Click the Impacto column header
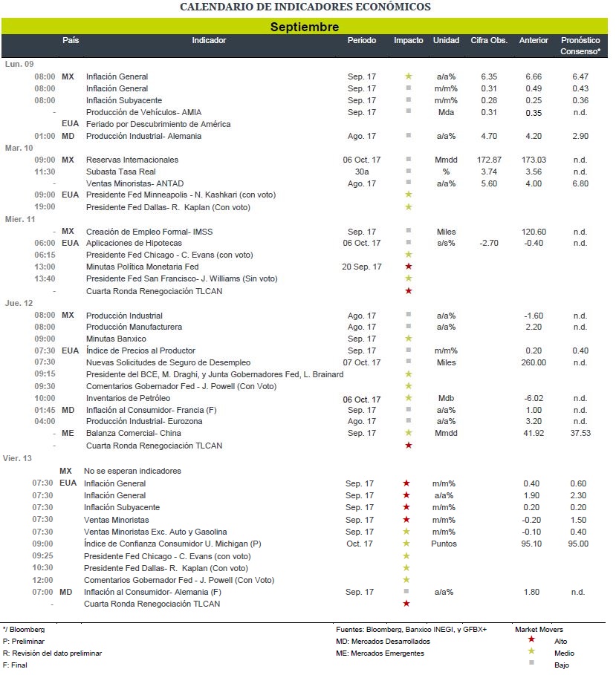Image resolution: width=616 pixels, height=675 pixels. coord(409,40)
